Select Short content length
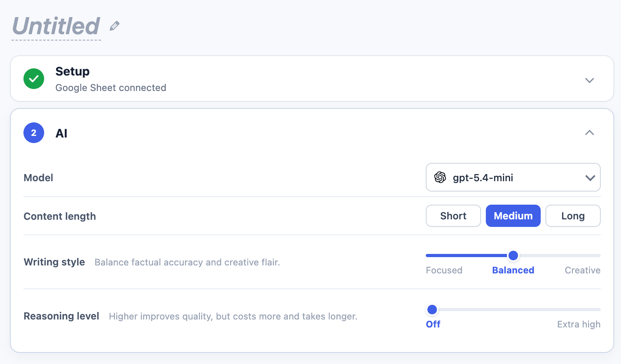The image size is (621, 364). point(453,216)
